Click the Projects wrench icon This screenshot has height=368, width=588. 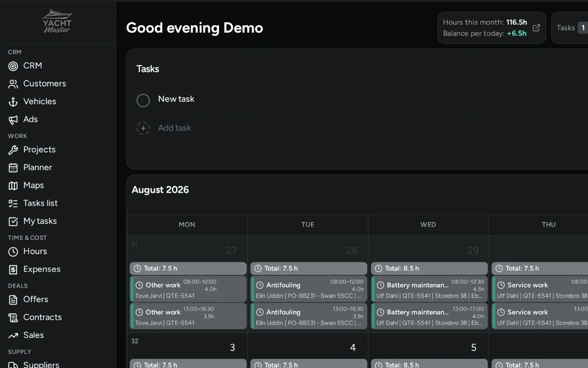(x=13, y=150)
